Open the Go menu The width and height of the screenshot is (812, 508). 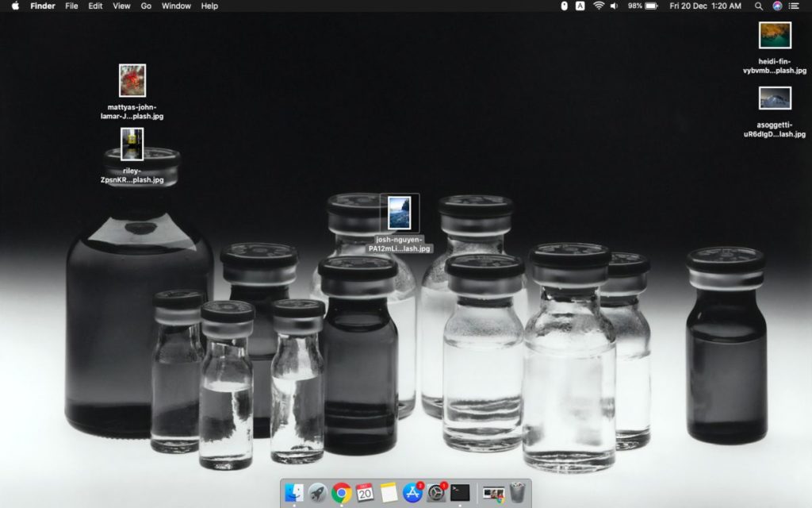pyautogui.click(x=146, y=6)
